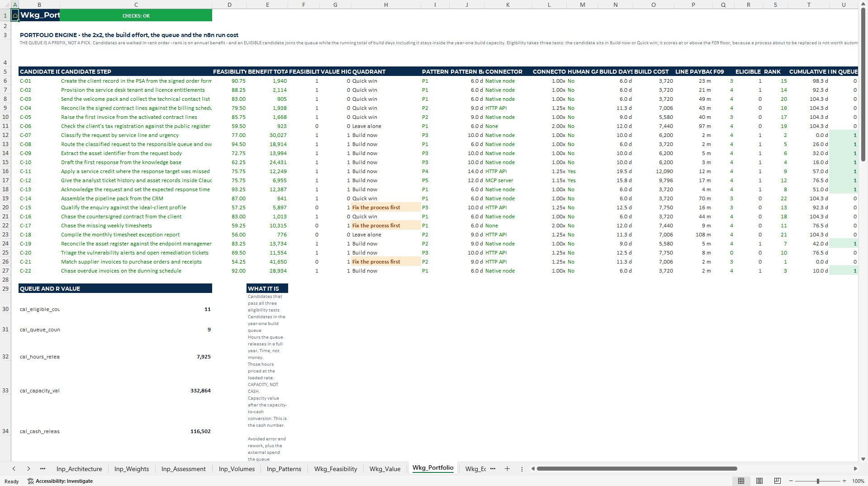Open the Accessibility: Investigate status item
Viewport: 868px width, 486px height.
point(60,481)
